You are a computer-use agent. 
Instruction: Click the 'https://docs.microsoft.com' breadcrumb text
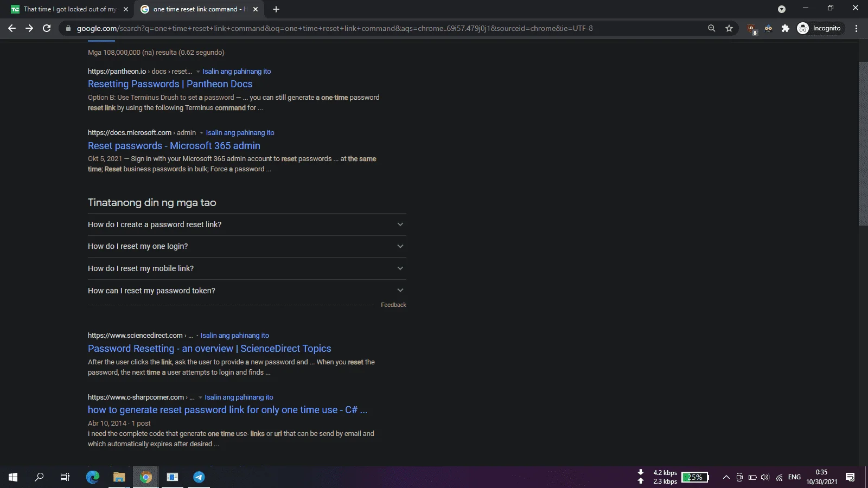[130, 132]
